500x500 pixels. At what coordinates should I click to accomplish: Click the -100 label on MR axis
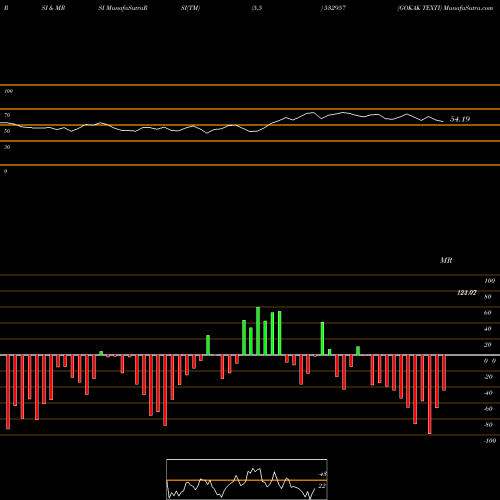coord(490,441)
